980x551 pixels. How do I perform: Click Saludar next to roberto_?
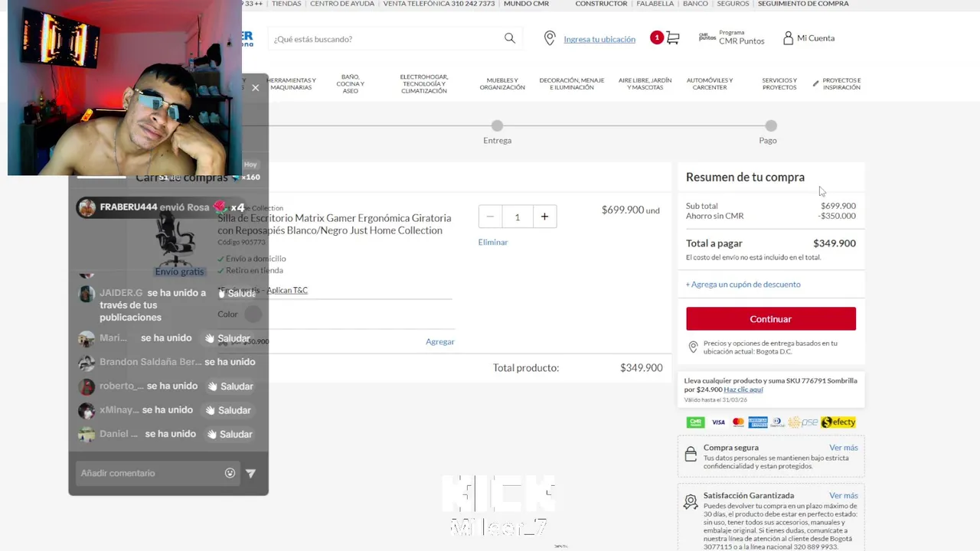(230, 386)
